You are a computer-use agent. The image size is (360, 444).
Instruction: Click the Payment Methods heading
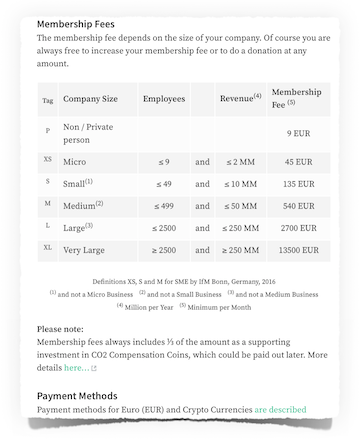(77, 396)
